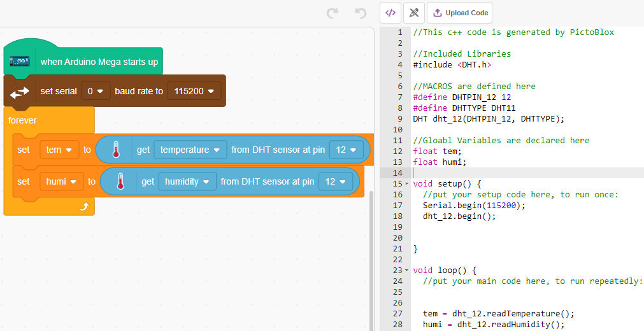Click the workspace vertical scrollbar
Image resolution: width=644 pixels, height=331 pixels.
click(372, 260)
